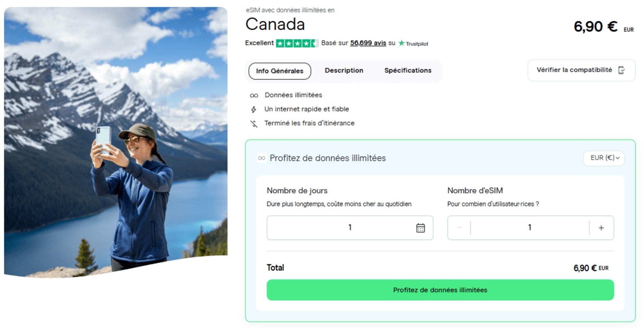This screenshot has width=644, height=328.
Task: Click the Trustpilot rating stars
Action: pos(297,43)
